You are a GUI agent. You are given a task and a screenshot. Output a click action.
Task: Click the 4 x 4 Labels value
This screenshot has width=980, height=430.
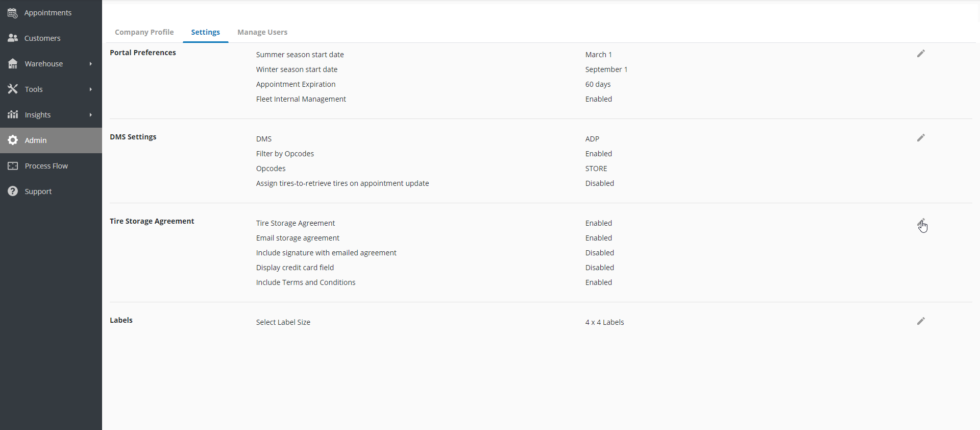pyautogui.click(x=605, y=322)
